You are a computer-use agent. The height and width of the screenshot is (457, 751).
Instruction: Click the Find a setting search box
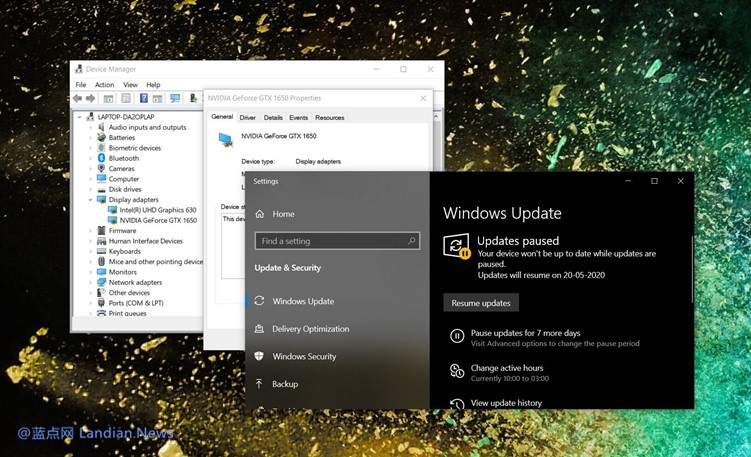click(x=330, y=241)
